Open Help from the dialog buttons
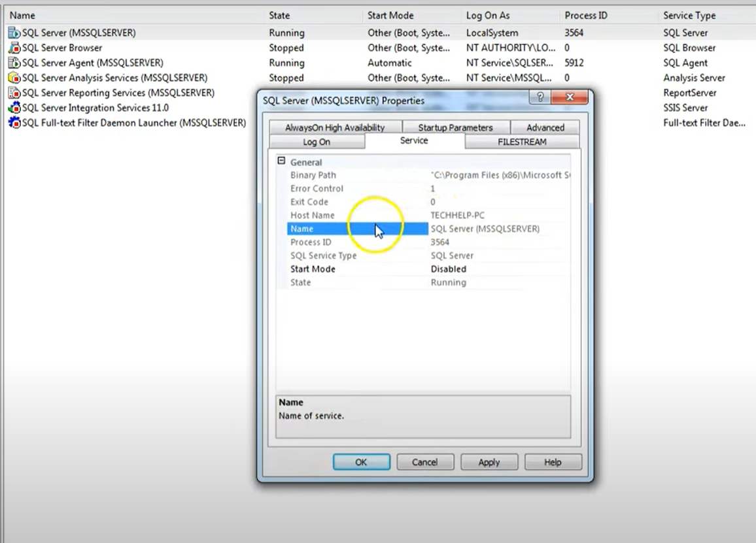This screenshot has width=756, height=543. (553, 462)
